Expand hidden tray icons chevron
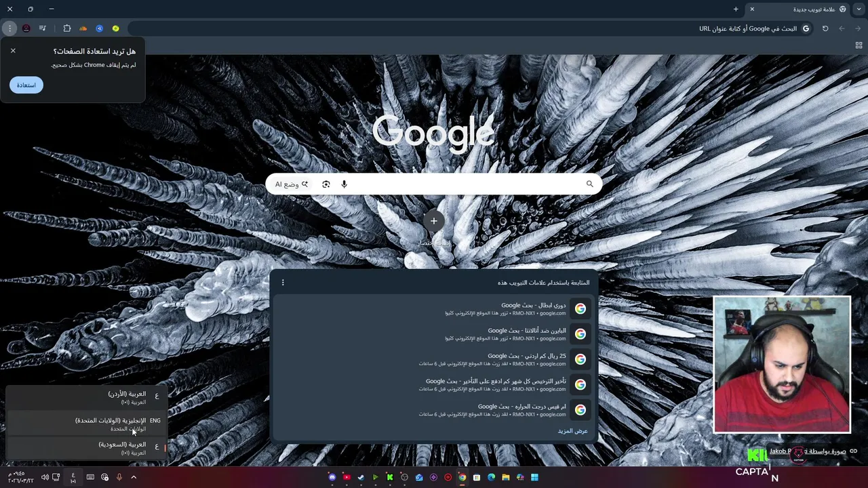This screenshot has height=488, width=868. click(134, 477)
